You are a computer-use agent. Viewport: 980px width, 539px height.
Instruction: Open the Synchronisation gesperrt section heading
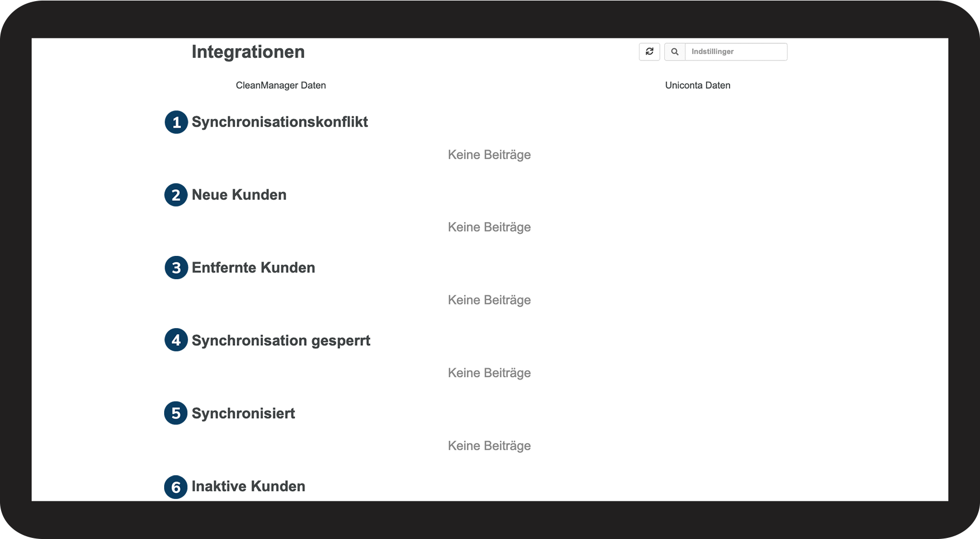(x=281, y=340)
